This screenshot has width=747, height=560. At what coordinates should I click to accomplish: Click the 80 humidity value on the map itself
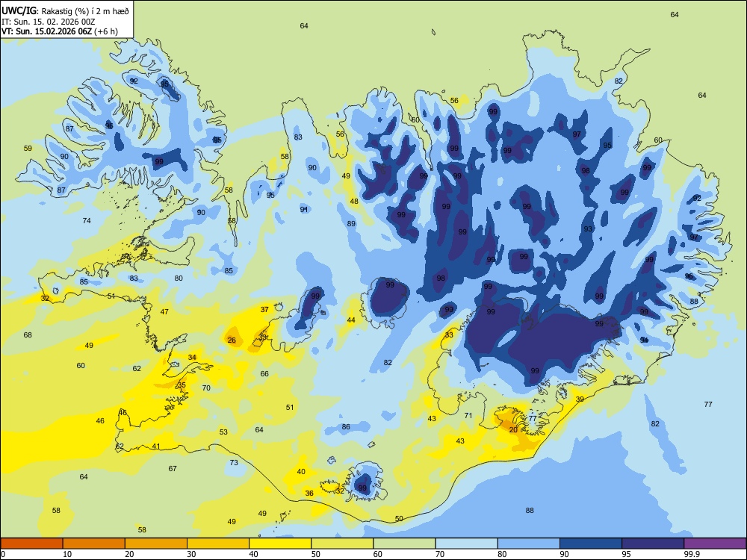(179, 278)
